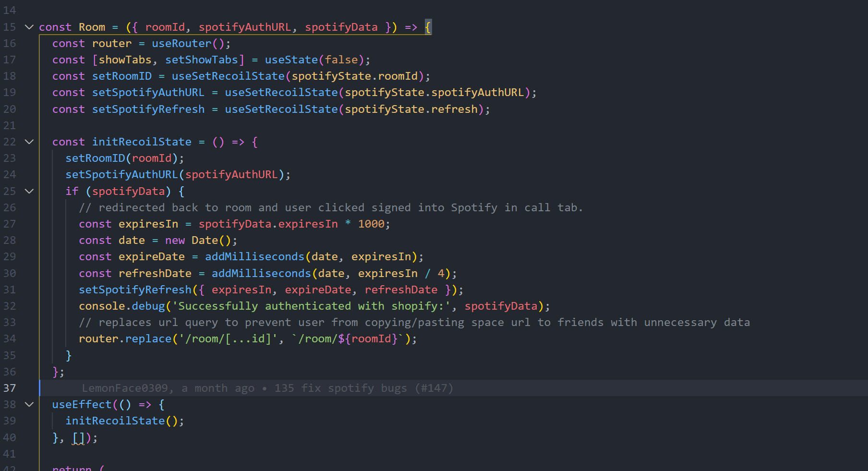The height and width of the screenshot is (471, 868).
Task: Click 'new Date()' on line 28
Action: (198, 240)
